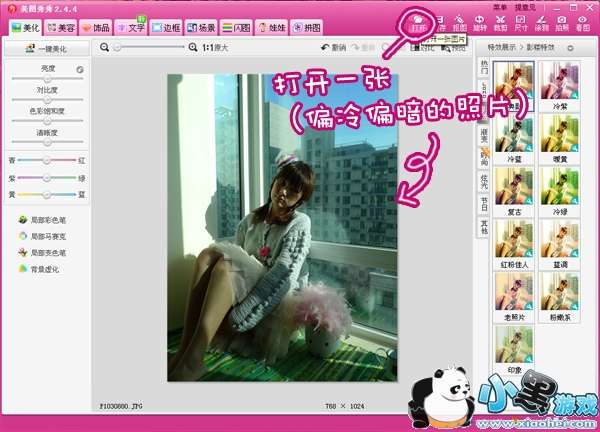Viewport: 600px width, 432px height.
Task: Click the 黄-蓝 color balance slider
Action: pyautogui.click(x=47, y=194)
